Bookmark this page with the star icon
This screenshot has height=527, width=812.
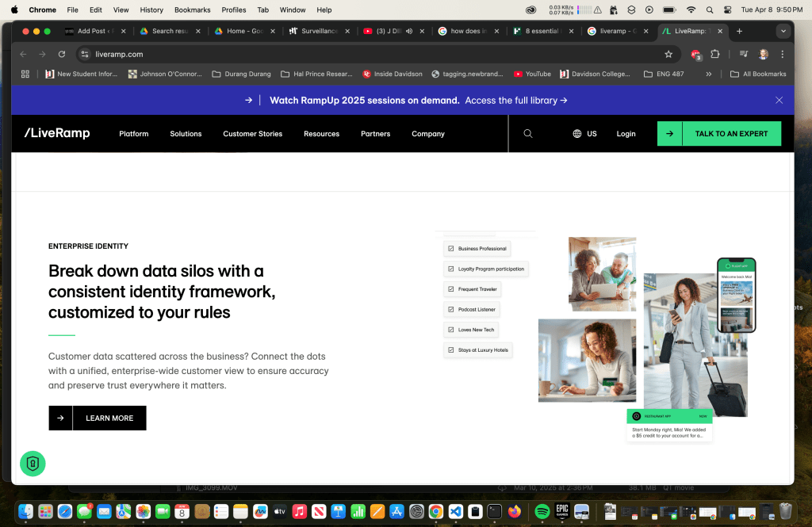pyautogui.click(x=668, y=55)
